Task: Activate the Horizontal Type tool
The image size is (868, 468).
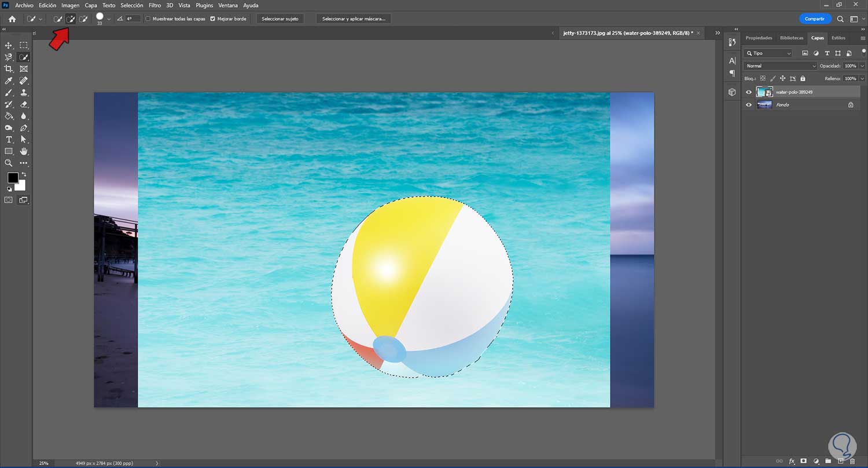Action: pos(9,140)
